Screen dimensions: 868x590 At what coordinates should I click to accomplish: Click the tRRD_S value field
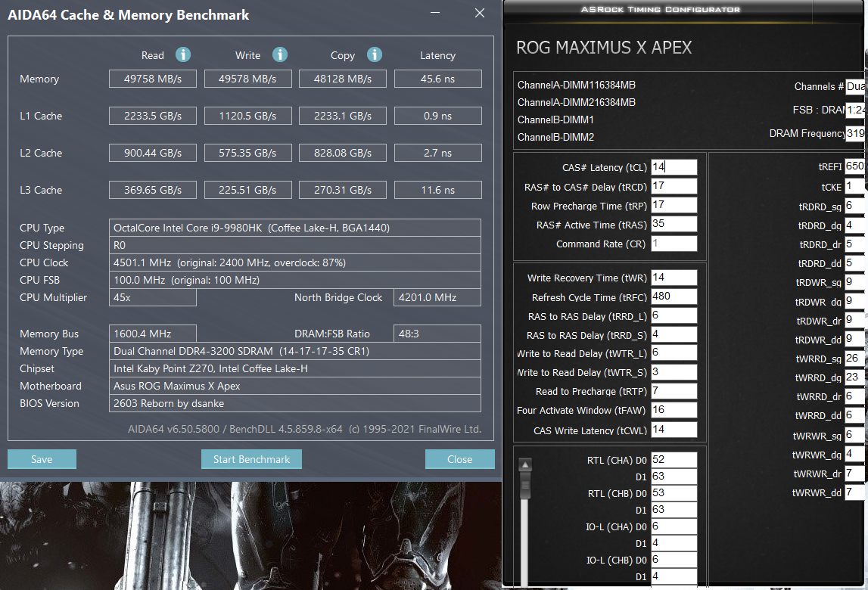[x=674, y=334]
